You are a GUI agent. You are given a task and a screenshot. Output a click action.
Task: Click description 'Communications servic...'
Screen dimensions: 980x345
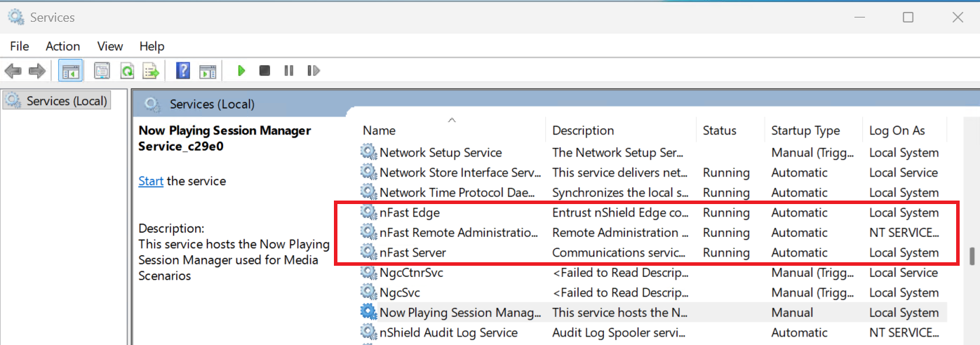[619, 252]
